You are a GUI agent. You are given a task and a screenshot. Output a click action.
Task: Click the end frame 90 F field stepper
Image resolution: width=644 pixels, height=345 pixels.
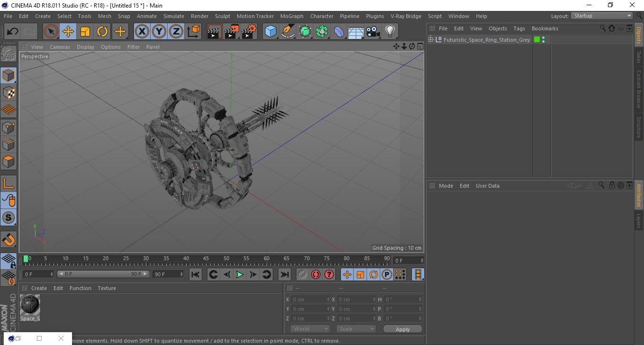click(181, 274)
